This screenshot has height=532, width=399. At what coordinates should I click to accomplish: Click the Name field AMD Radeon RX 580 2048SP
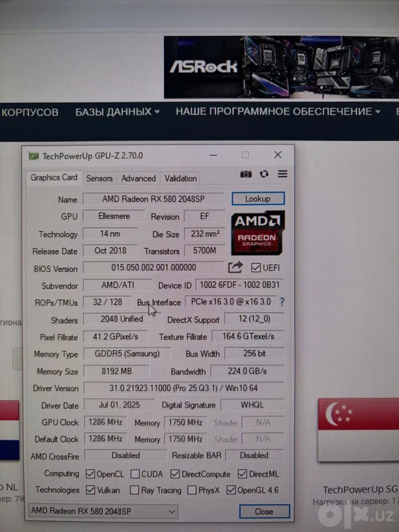(x=154, y=199)
